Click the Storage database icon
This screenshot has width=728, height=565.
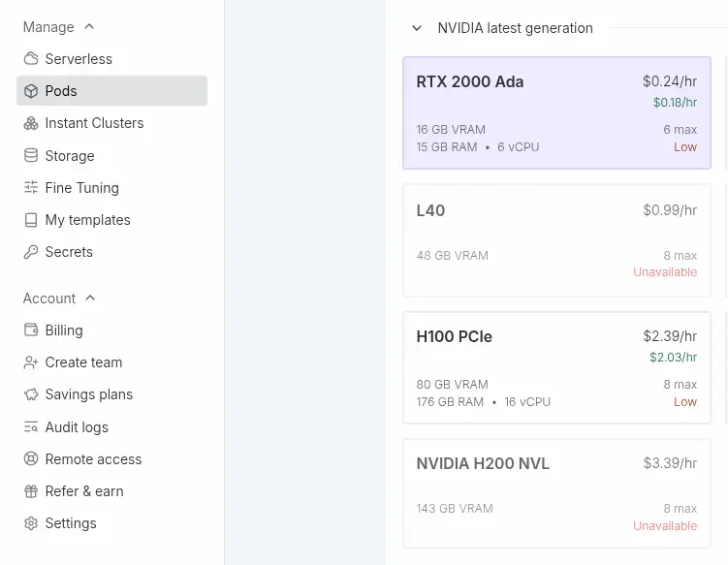coord(31,156)
